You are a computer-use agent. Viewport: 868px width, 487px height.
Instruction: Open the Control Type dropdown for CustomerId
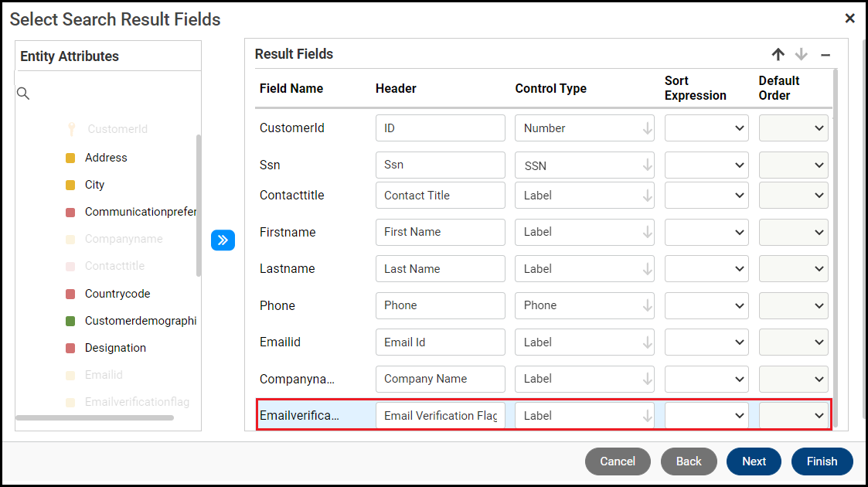pos(584,128)
